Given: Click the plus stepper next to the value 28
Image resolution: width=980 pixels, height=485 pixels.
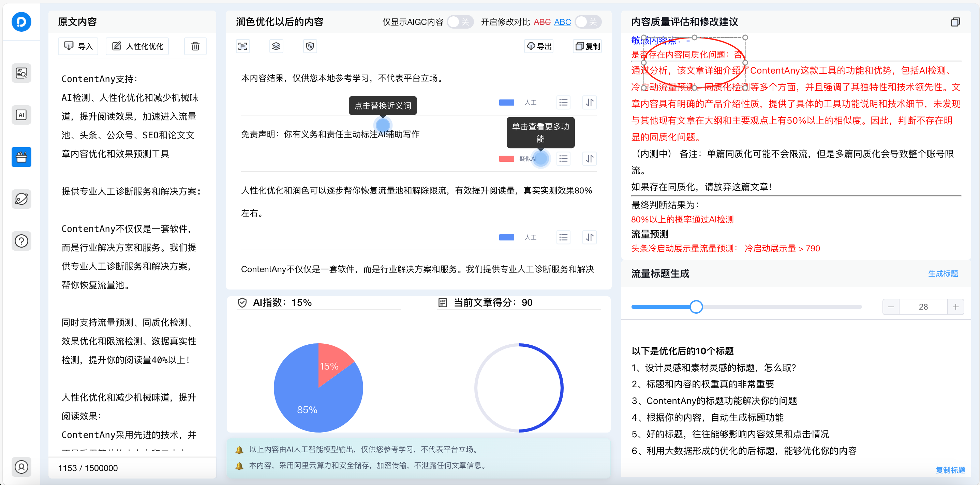Looking at the screenshot, I should coord(956,307).
